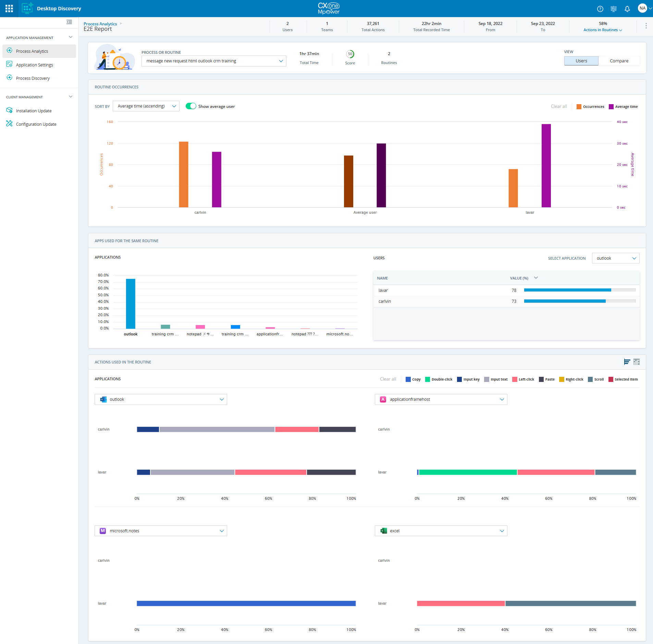
Task: Open the Select Application dropdown
Action: coord(615,258)
